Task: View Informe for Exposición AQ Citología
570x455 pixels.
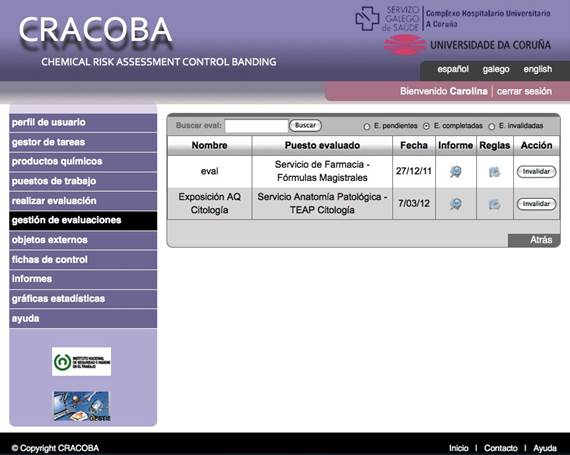Action: tap(455, 204)
